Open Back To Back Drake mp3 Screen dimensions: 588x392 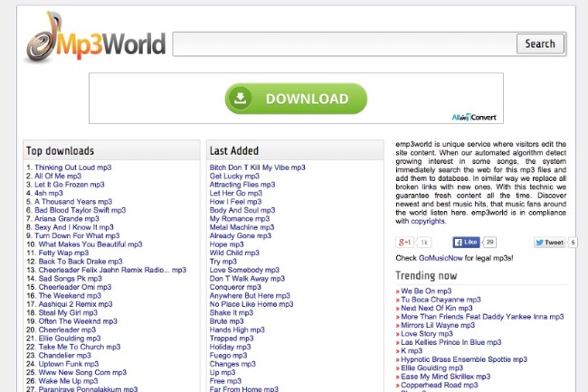[81, 262]
